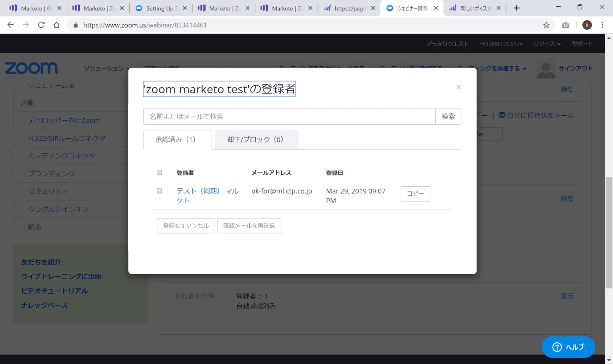Open a new browser tab
This screenshot has width=613, height=364.
click(x=517, y=8)
